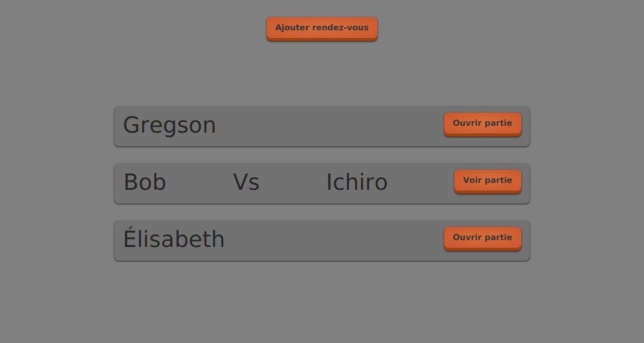Click the Élisabeth player name

174,240
